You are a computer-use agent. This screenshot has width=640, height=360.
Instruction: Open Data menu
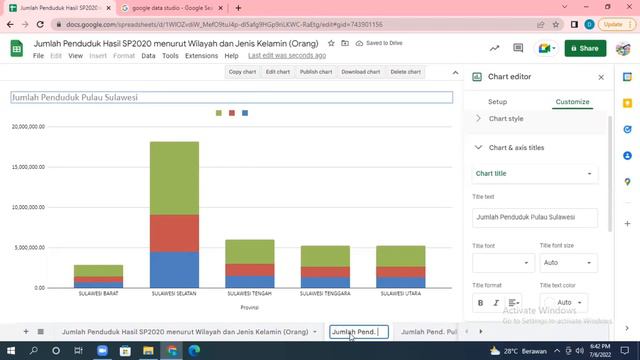pyautogui.click(x=148, y=56)
